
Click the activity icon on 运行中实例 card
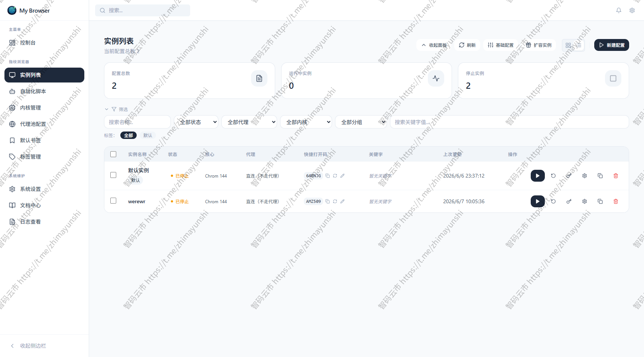436,78
